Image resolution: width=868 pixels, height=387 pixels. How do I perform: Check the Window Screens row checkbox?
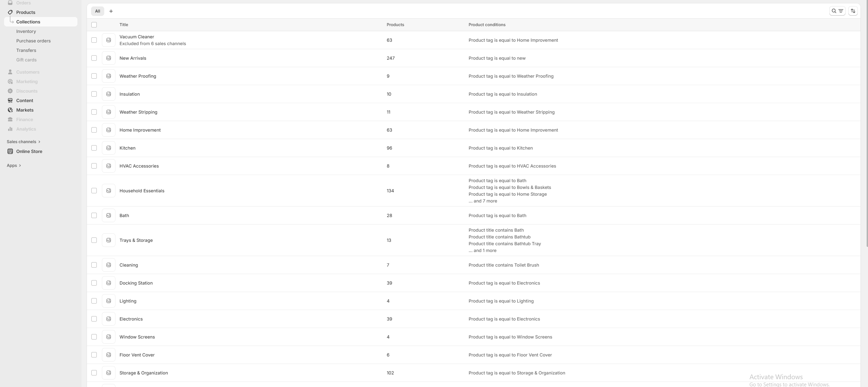[x=94, y=337]
